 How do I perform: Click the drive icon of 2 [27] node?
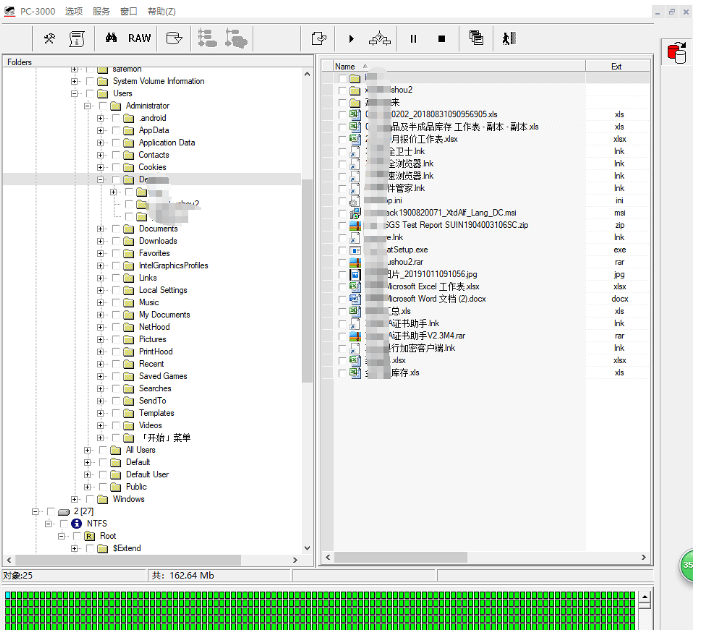tap(64, 512)
